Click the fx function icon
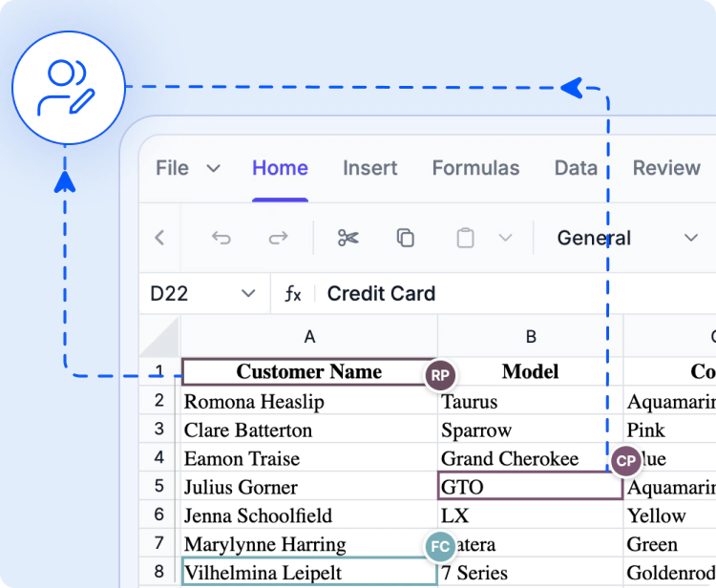The image size is (716, 588). 293,294
